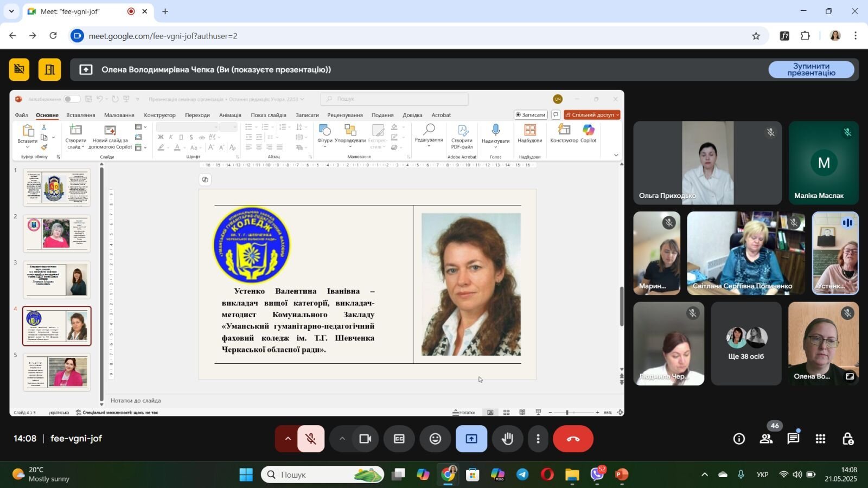
Task: Show the participants list with the people icon
Action: coord(766,439)
